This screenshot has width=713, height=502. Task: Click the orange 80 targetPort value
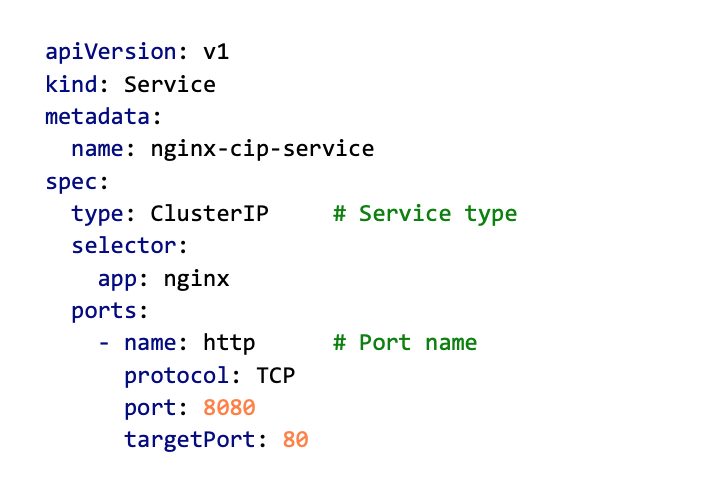tap(295, 439)
